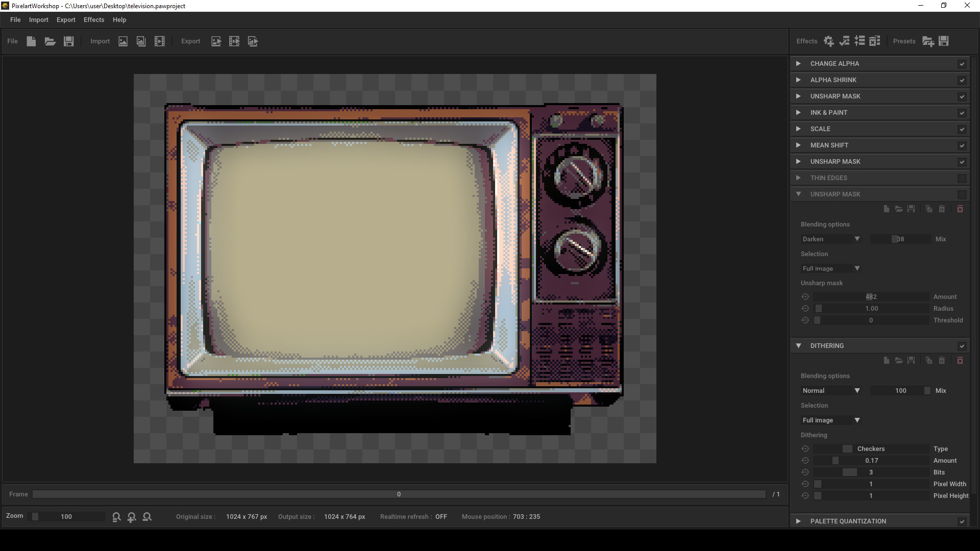
Task: Click the Zoom value field
Action: (66, 517)
